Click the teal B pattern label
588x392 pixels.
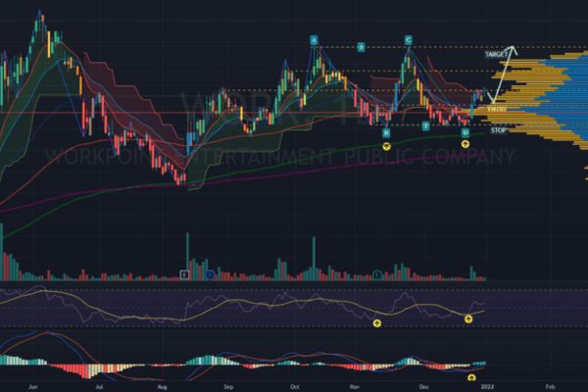pyautogui.click(x=386, y=133)
